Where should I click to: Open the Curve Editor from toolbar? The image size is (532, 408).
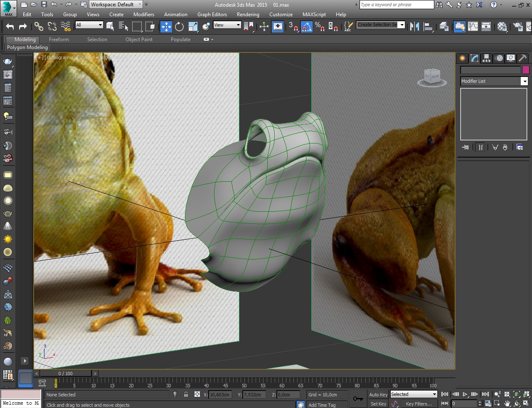[x=473, y=27]
